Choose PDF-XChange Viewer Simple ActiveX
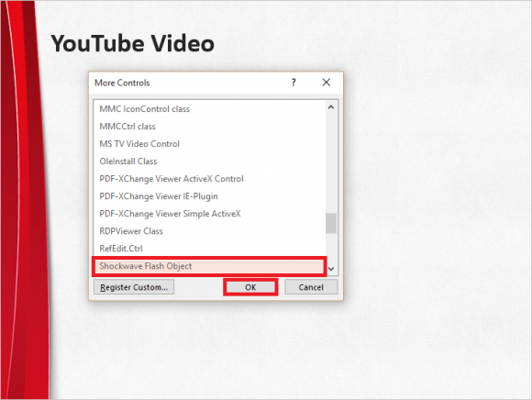The image size is (532, 400). coord(209,214)
